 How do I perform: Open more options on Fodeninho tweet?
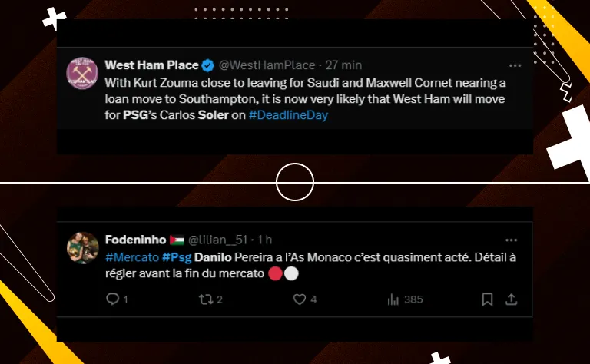(x=511, y=240)
